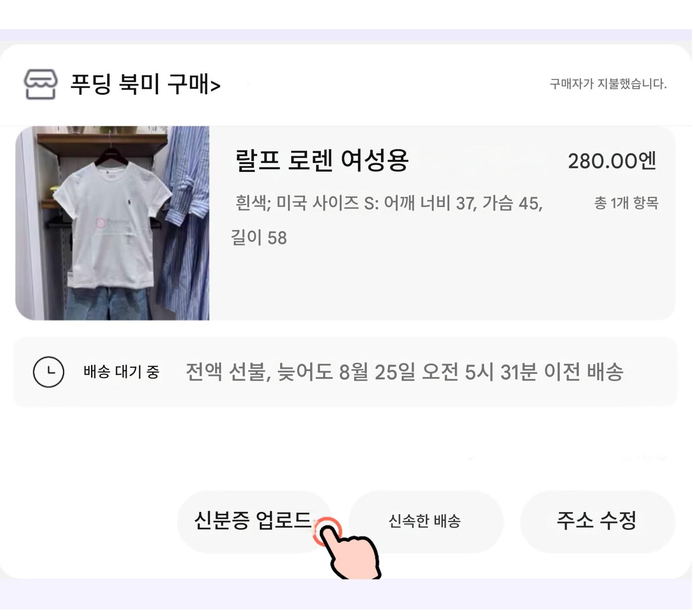Click the 총 1개 항목 item count
Image resolution: width=693 pixels, height=616 pixels.
(x=626, y=203)
